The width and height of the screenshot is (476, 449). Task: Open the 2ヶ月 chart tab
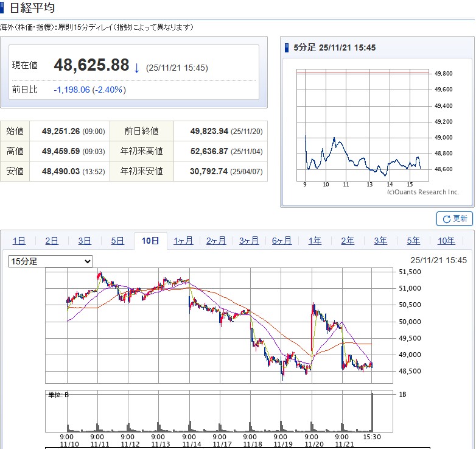216,241
